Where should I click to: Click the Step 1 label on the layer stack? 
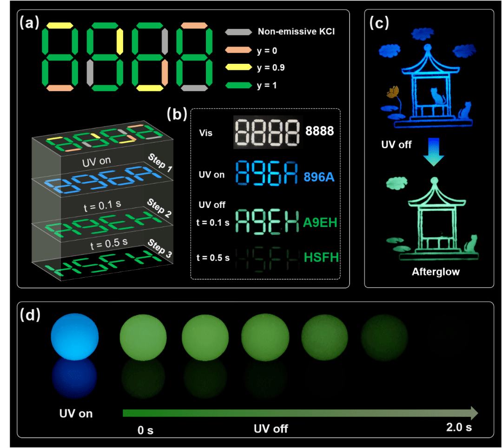(159, 162)
